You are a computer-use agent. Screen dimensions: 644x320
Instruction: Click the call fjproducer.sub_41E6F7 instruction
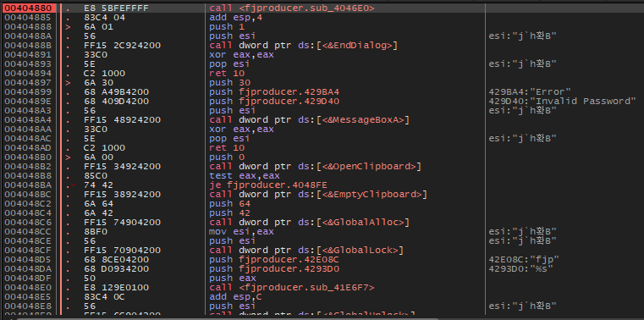(x=292, y=288)
